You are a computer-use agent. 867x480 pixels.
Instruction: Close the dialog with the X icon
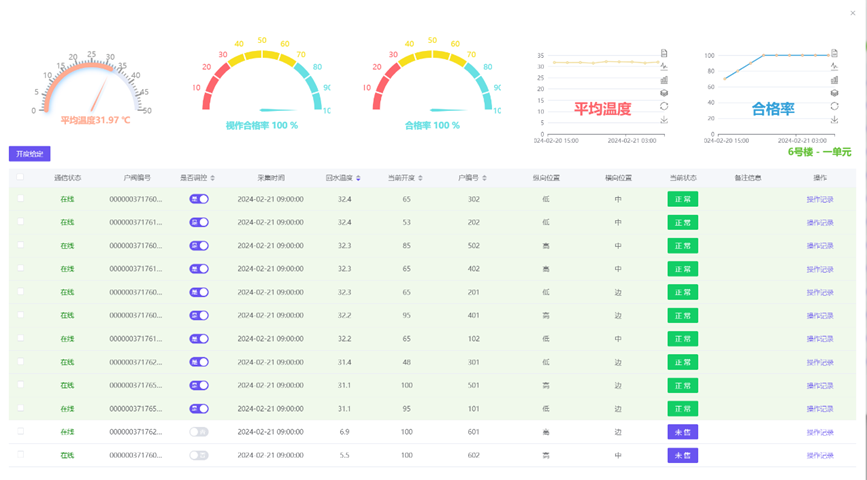[x=853, y=13]
